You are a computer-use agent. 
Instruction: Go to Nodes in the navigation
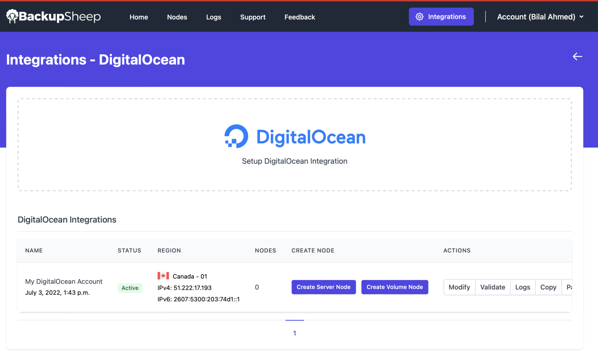pyautogui.click(x=177, y=17)
